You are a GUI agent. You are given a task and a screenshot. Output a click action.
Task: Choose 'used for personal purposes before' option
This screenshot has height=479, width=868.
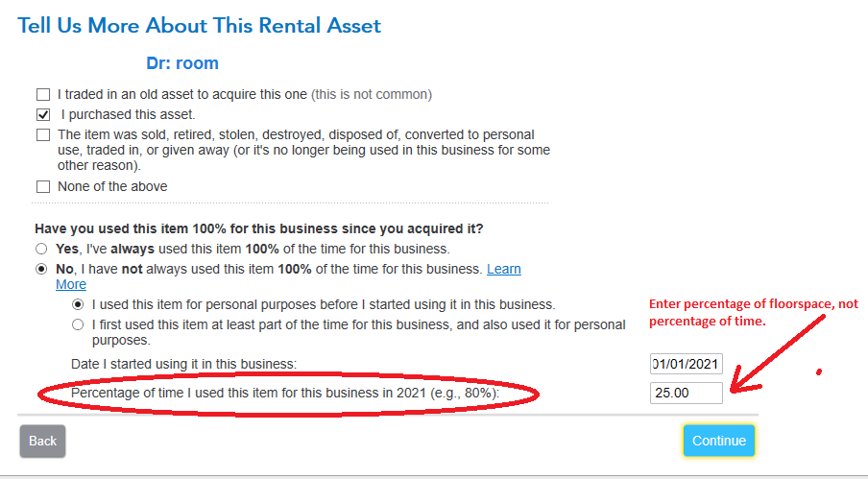click(78, 304)
